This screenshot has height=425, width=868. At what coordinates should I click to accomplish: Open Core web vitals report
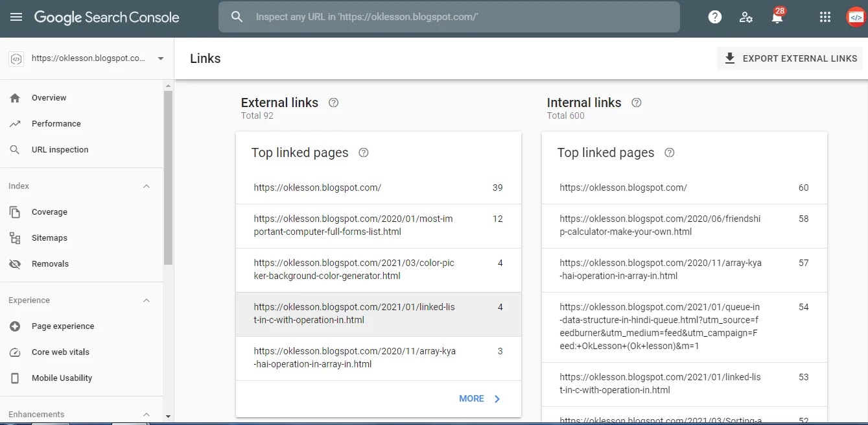(x=82, y=352)
